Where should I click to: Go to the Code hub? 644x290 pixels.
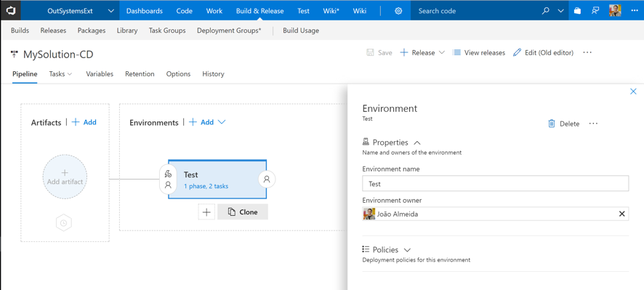[x=185, y=11]
